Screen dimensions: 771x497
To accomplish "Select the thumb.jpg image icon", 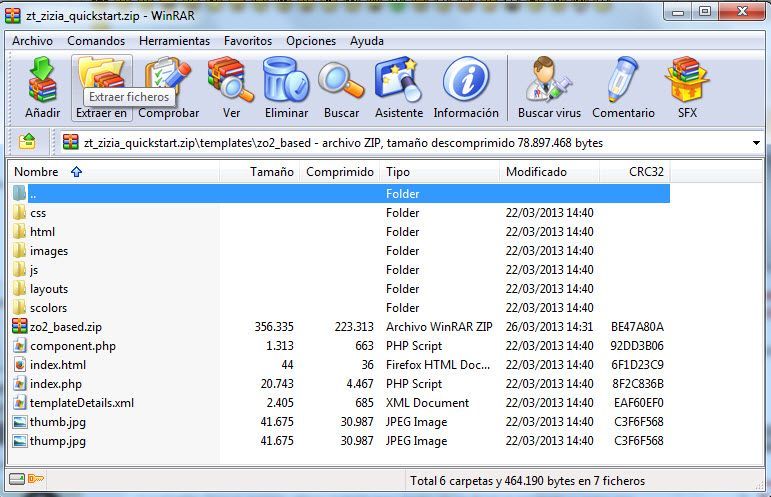I will point(20,422).
